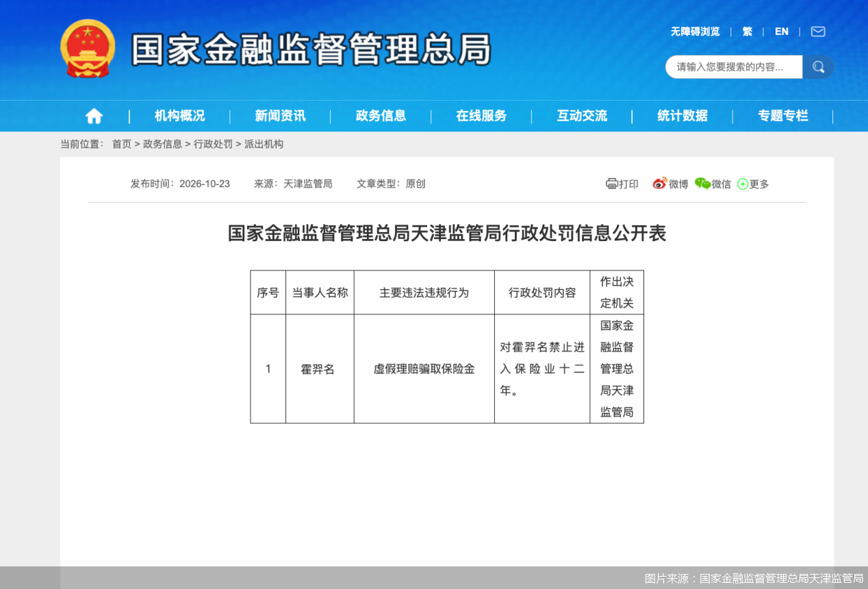Image resolution: width=868 pixels, height=589 pixels.
Task: Click the search magnifier button
Action: (818, 67)
